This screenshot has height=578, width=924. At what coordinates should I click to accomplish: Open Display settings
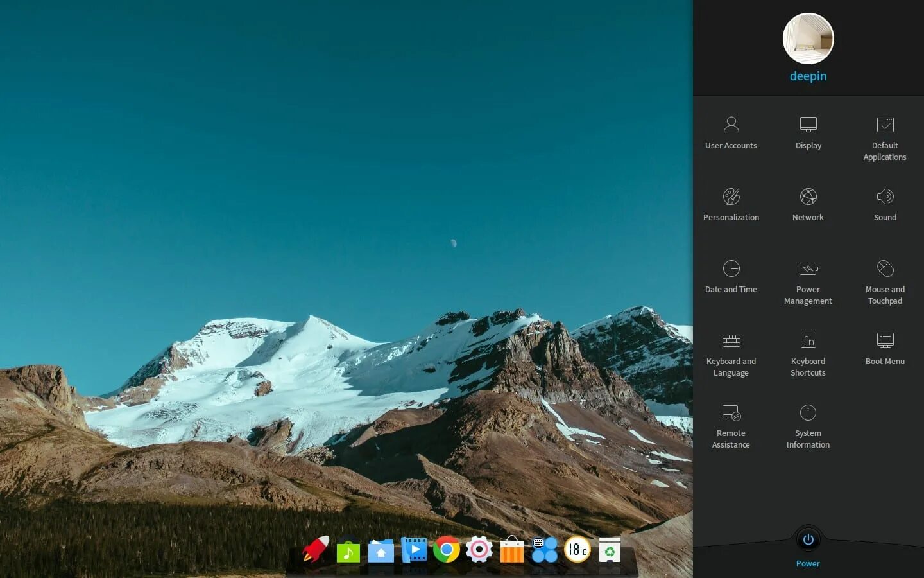(808, 132)
